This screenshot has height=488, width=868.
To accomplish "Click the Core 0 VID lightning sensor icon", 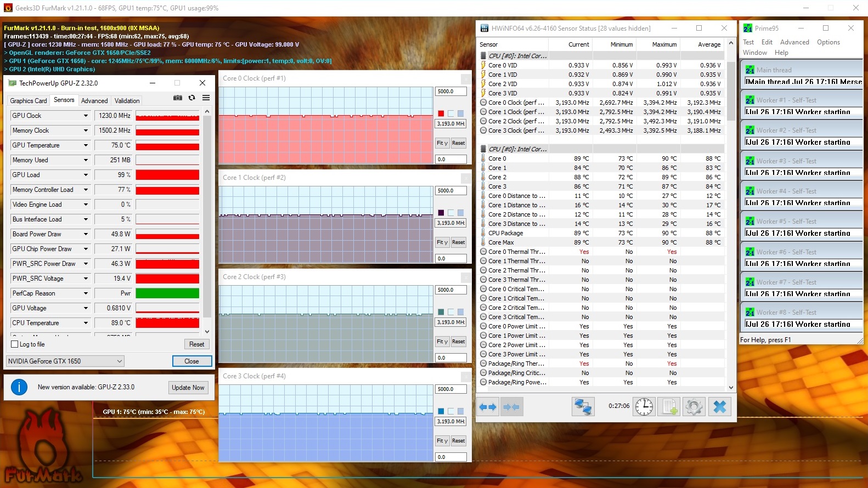I will [483, 65].
